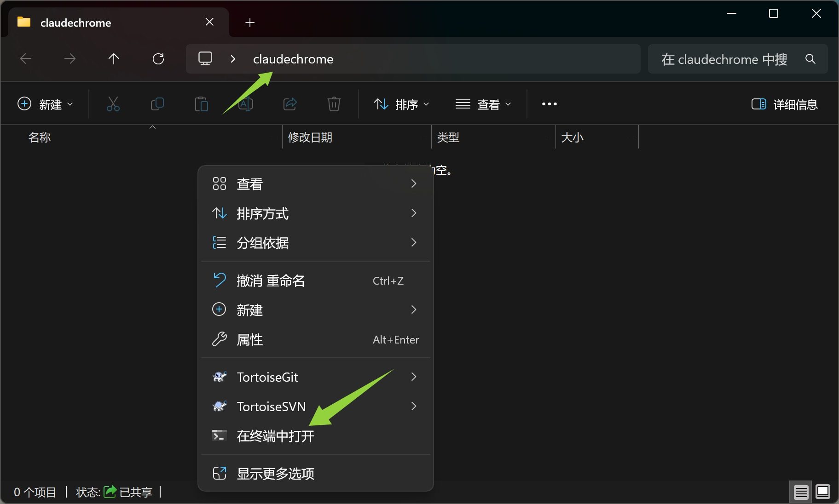Switch to details list view in status bar
This screenshot has height=504, width=839.
pos(801,493)
